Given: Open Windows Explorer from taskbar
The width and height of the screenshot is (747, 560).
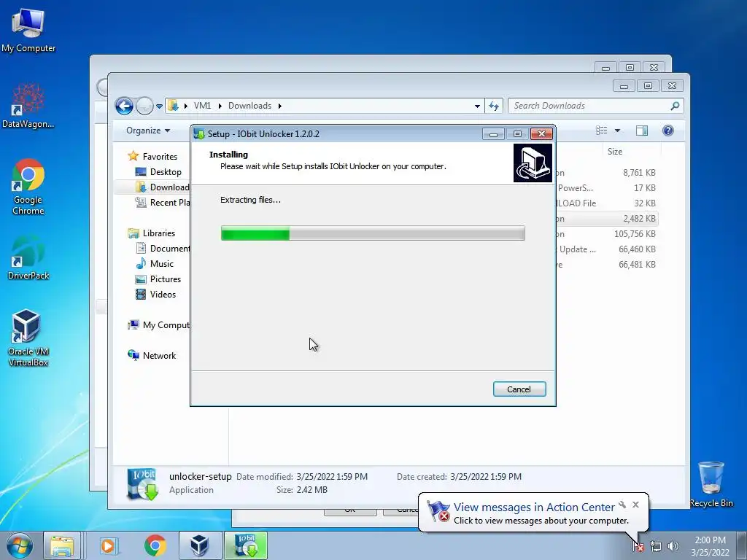Looking at the screenshot, I should click(x=62, y=545).
